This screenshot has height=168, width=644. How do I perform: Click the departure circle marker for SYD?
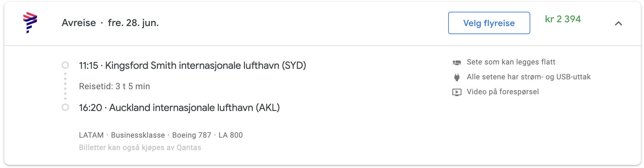pos(65,65)
